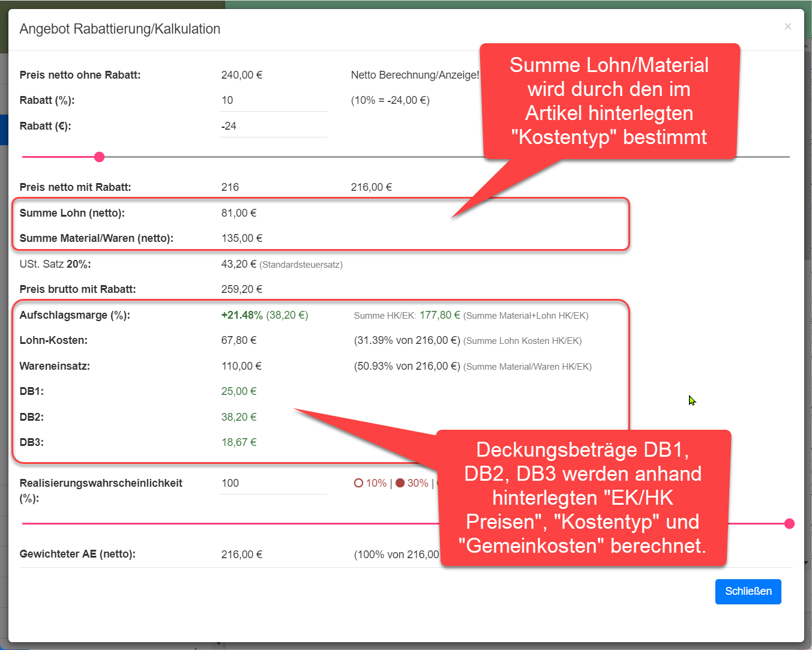Viewport: 812px width, 650px height.
Task: Click the 'Netto Berechnung/Anzeige!' note
Action: [x=415, y=75]
